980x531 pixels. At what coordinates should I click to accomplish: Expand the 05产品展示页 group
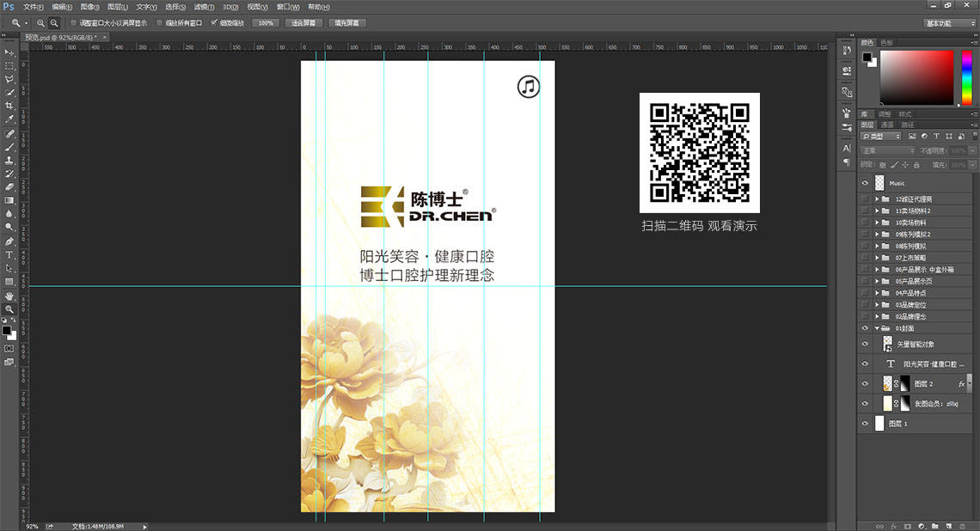pyautogui.click(x=877, y=281)
